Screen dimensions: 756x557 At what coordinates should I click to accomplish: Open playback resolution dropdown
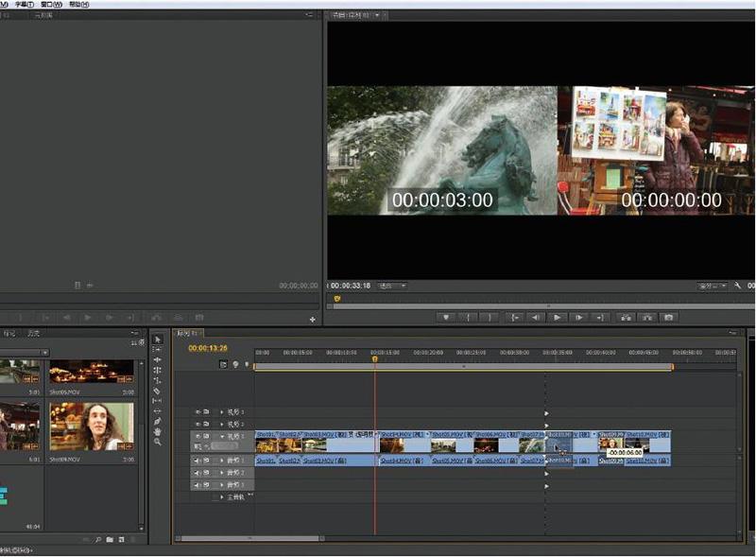(712, 287)
